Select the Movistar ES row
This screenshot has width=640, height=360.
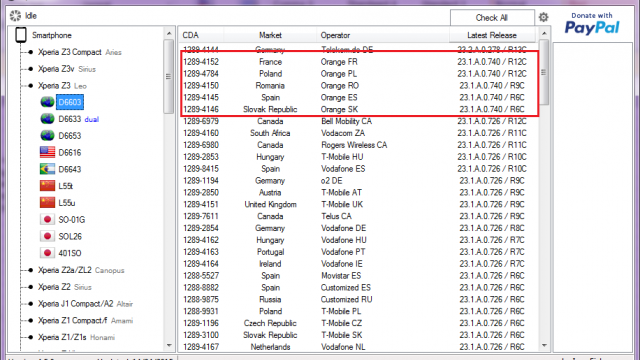358,276
